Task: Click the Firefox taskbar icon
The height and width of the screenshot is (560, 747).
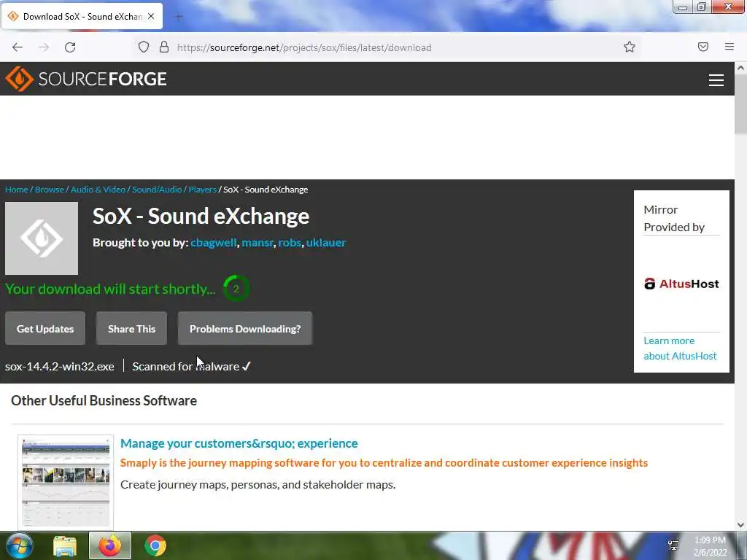Action: [x=110, y=545]
